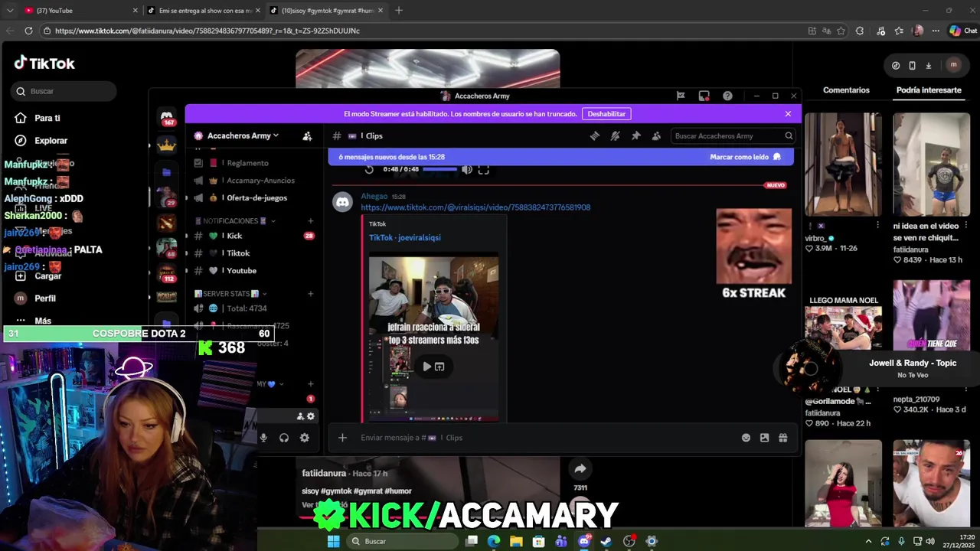Viewport: 980px width, 551px height.
Task: Open Discord inbox icon in title bar
Action: (704, 96)
